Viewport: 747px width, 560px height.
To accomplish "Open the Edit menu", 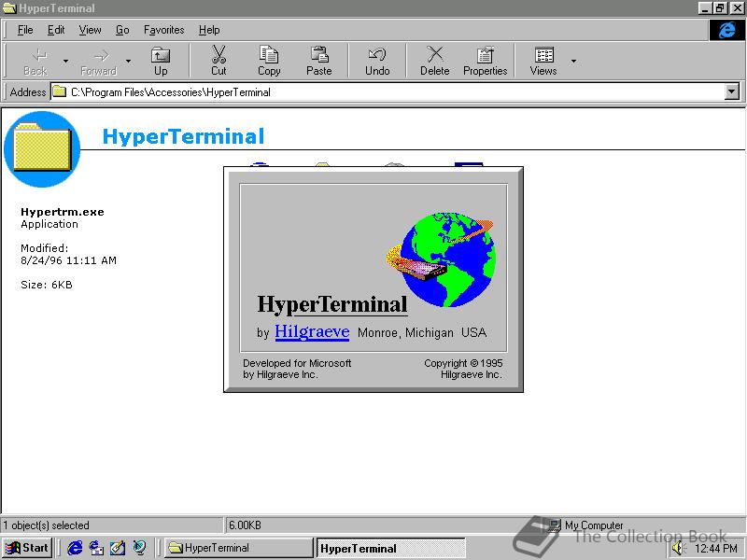I will pyautogui.click(x=56, y=30).
